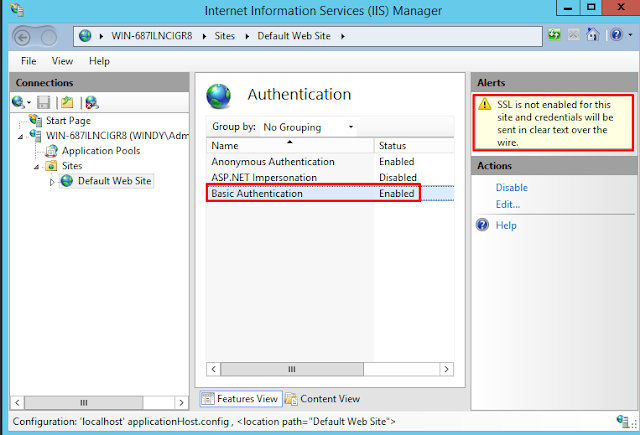This screenshot has width=640, height=435.
Task: Click the Save floppy disk icon in Connections
Action: (x=44, y=102)
